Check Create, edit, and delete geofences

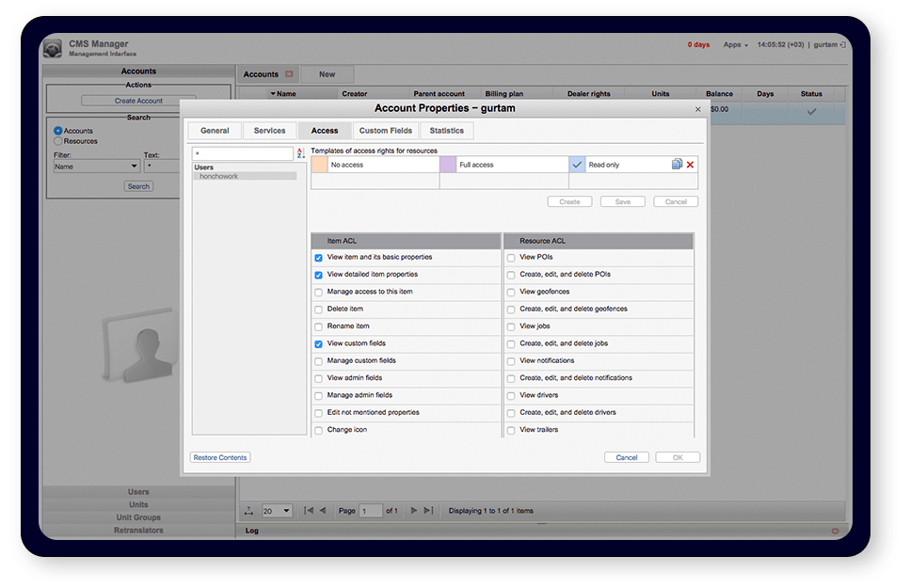(x=511, y=310)
